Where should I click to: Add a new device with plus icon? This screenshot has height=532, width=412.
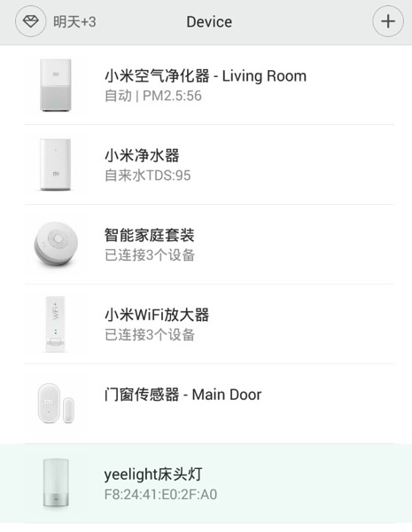388,21
